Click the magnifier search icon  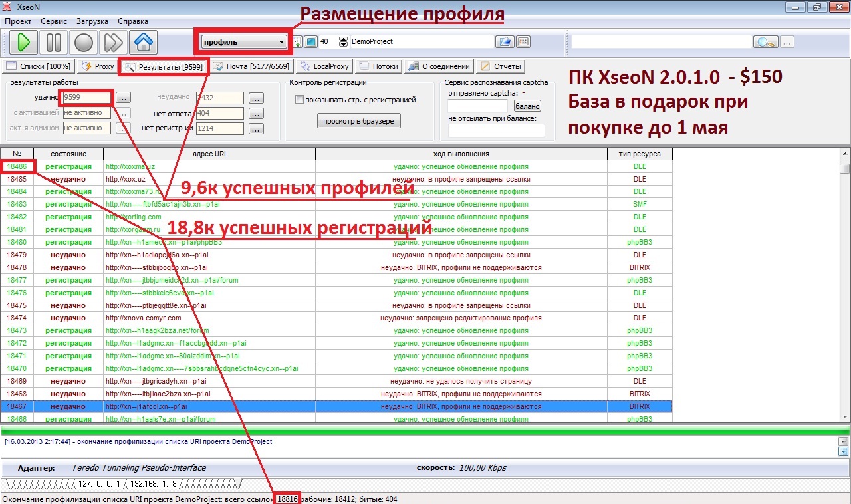tap(765, 42)
